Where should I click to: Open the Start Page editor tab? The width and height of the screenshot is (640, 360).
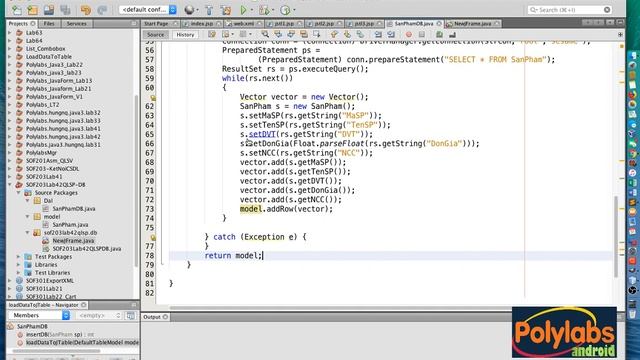click(x=156, y=24)
